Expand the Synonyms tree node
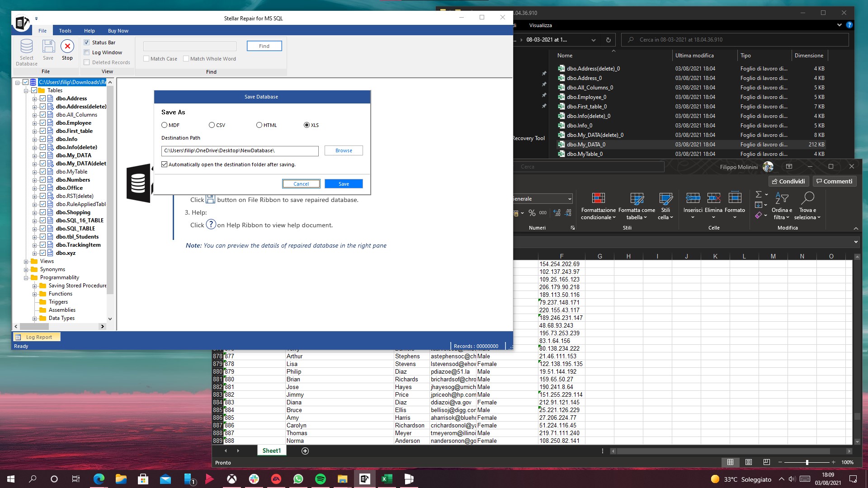Screen dimensions: 868x488 pos(26,269)
